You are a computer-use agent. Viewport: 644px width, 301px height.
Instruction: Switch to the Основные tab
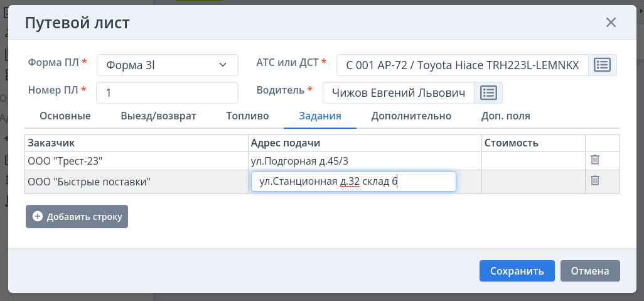point(65,116)
